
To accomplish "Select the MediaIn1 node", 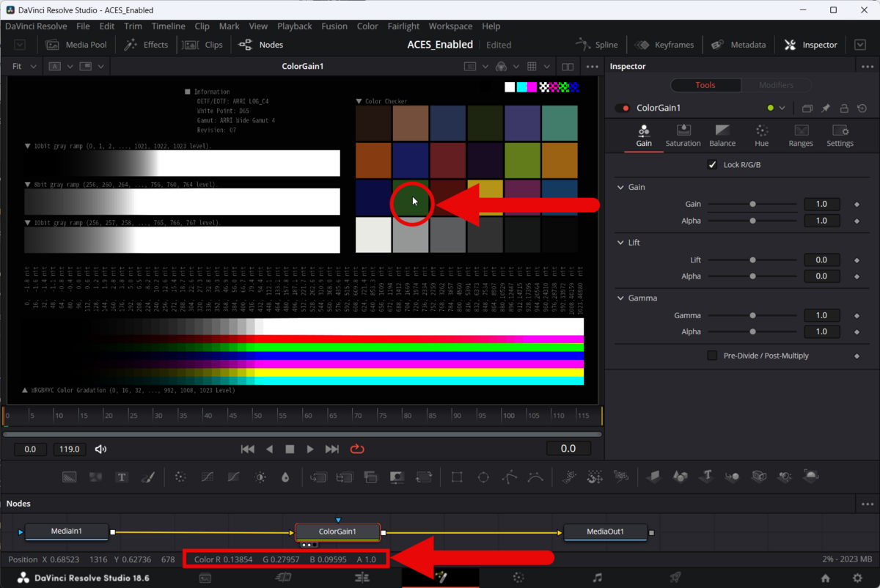I will pyautogui.click(x=67, y=532).
